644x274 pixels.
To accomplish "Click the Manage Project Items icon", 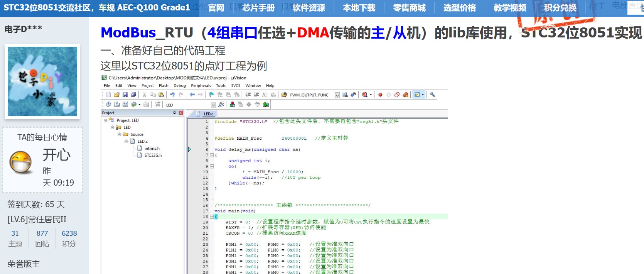I will point(232,104).
